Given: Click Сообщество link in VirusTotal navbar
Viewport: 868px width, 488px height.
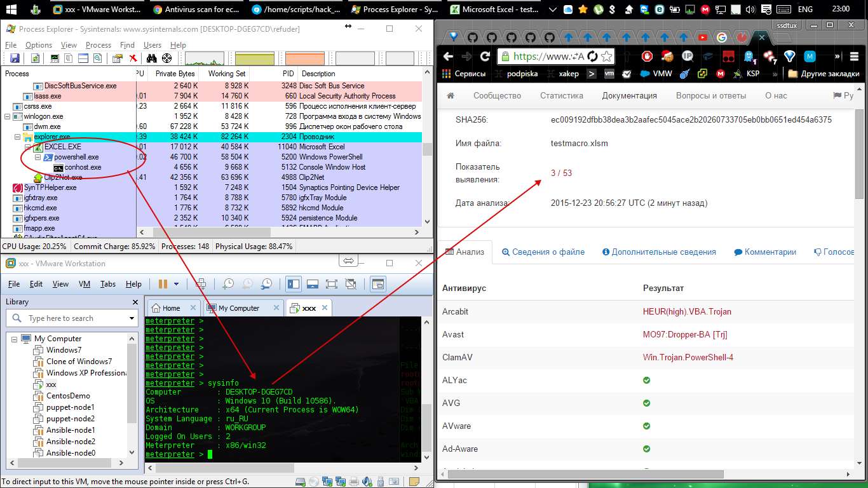Looking at the screenshot, I should point(497,96).
